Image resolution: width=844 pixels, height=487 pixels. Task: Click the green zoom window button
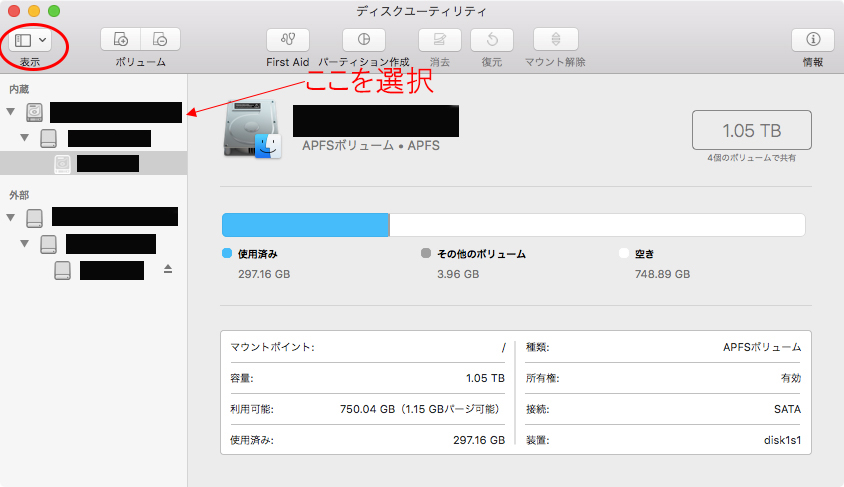pyautogui.click(x=54, y=11)
